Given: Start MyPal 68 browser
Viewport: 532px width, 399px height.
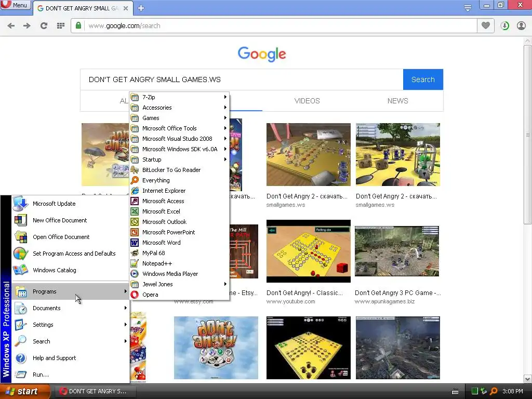Looking at the screenshot, I should (x=179, y=253).
